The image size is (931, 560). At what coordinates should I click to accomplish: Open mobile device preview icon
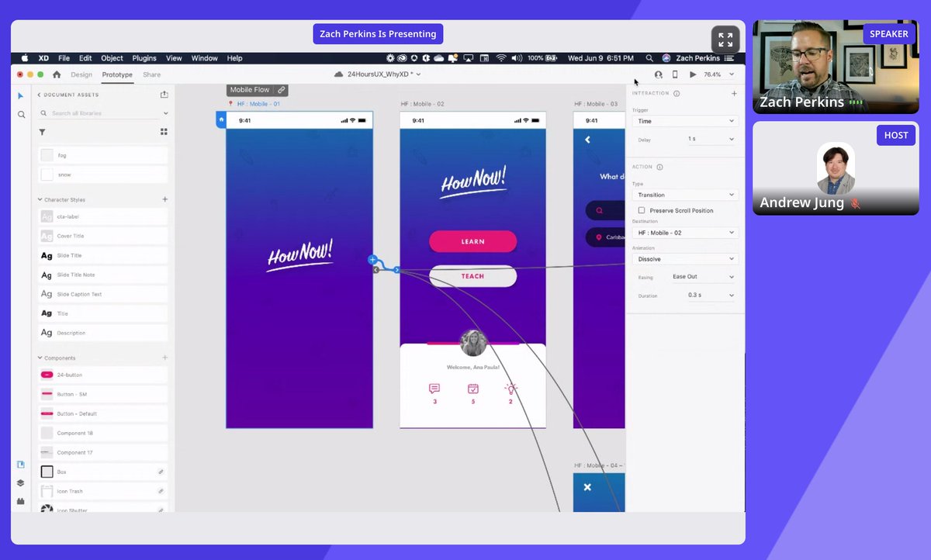[x=674, y=74]
